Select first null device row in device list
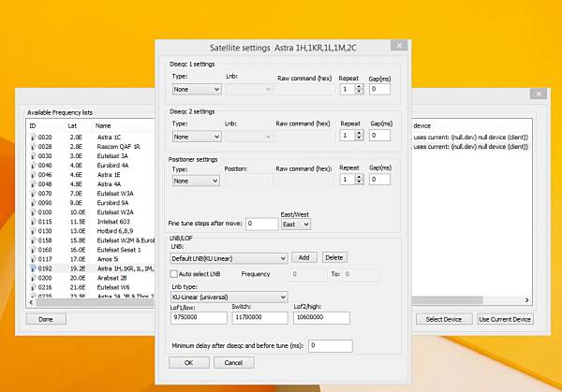The image size is (562, 392). (x=470, y=138)
